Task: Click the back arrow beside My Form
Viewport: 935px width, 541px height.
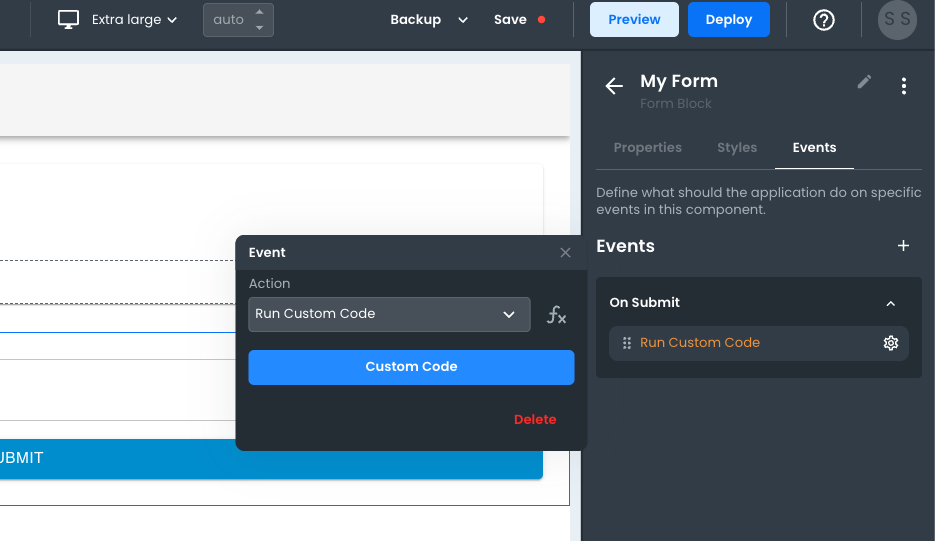Action: coord(614,87)
